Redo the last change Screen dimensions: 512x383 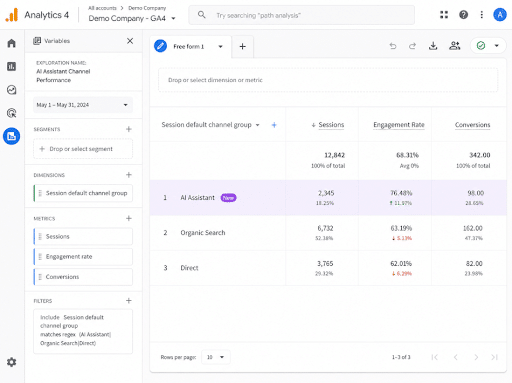coord(413,46)
